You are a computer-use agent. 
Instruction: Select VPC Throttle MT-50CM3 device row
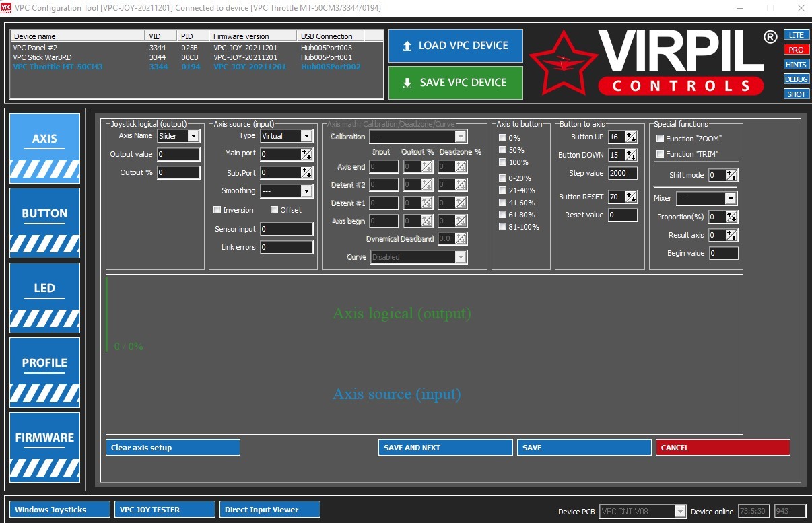pyautogui.click(x=197, y=67)
